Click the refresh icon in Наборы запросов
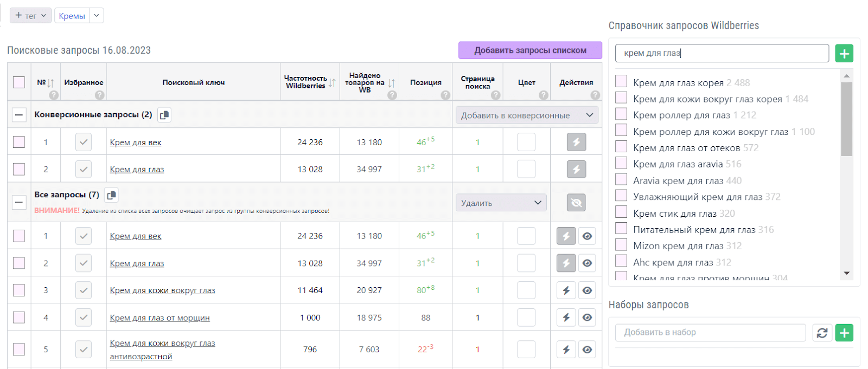This screenshot has height=369, width=868. click(x=822, y=333)
